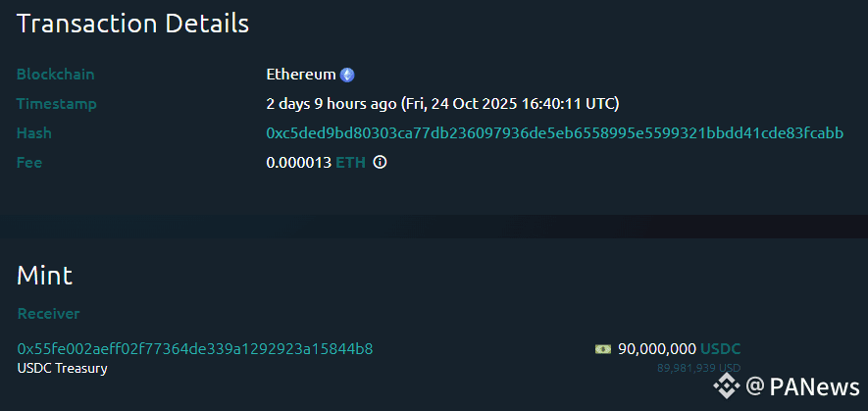868x411 pixels.
Task: Click the Ethereum logo icon
Action: pos(347,75)
